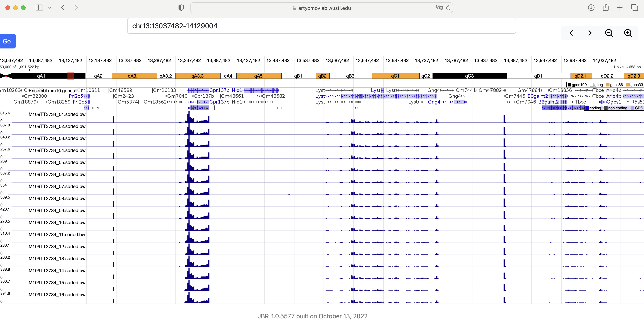Viewport: 644px width, 323px height.
Task: Open a new Safari tab
Action: coord(620,8)
